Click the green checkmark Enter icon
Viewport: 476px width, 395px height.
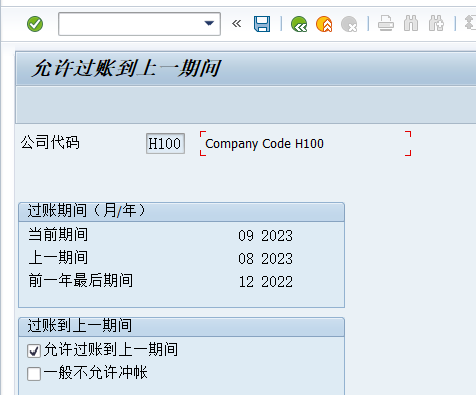(35, 24)
